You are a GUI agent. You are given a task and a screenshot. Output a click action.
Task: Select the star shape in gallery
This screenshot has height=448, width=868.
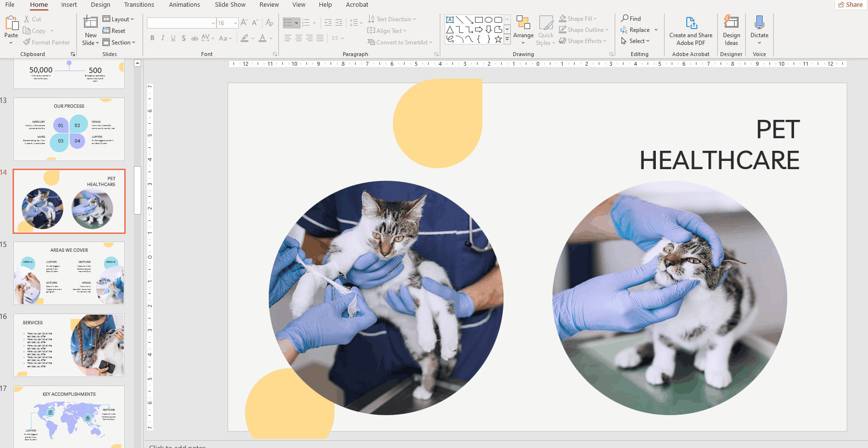(x=498, y=39)
